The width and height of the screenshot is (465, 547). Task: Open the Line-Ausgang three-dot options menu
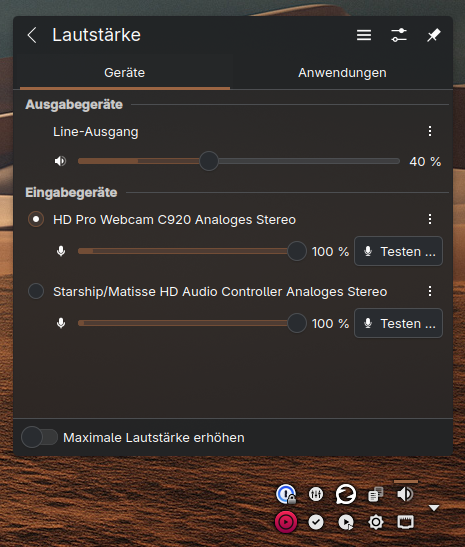click(x=430, y=132)
